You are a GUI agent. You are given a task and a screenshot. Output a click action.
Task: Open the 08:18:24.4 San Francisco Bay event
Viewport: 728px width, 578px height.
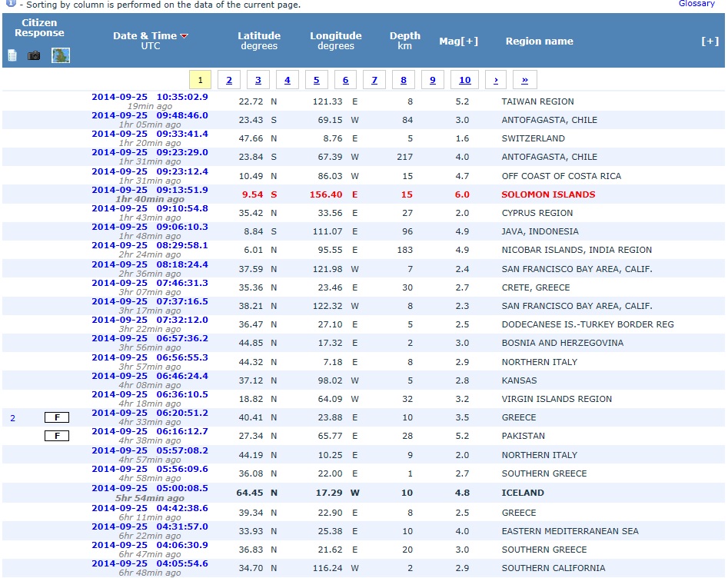pyautogui.click(x=149, y=264)
